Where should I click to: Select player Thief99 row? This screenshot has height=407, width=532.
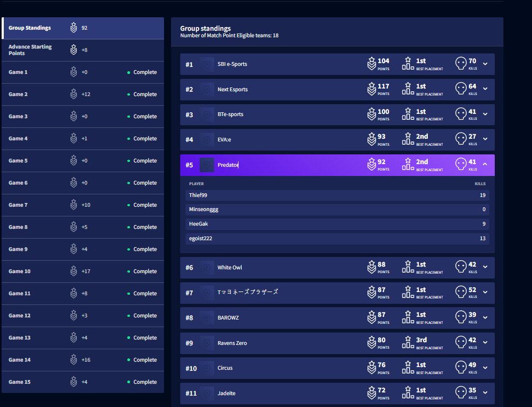pos(337,195)
